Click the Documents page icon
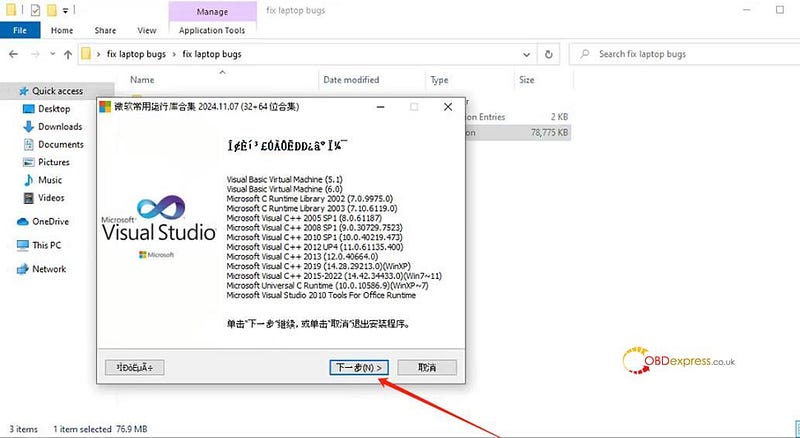Screen dimensions: 800x438 coord(29,144)
